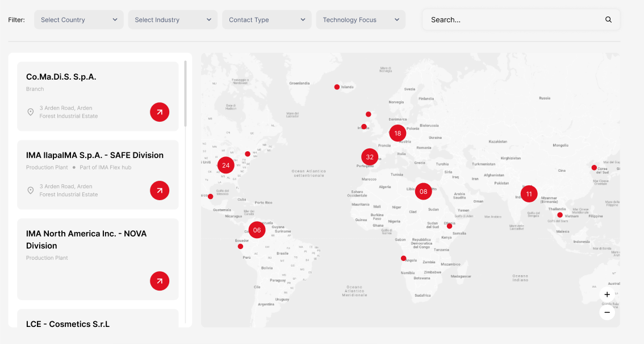
Task: Open Co.Ma.Di.S. S.p.A. red arrow button
Action: click(160, 112)
